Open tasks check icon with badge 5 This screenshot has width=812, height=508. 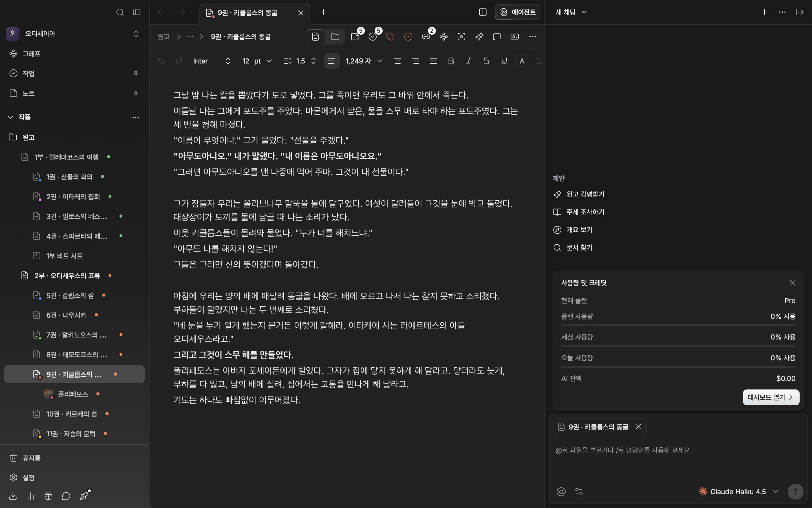tap(373, 37)
